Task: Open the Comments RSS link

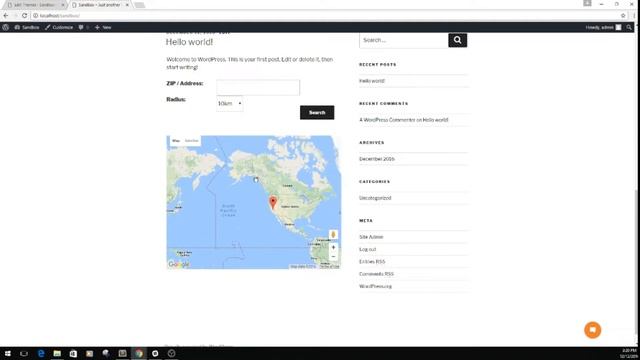Action: click(x=376, y=274)
